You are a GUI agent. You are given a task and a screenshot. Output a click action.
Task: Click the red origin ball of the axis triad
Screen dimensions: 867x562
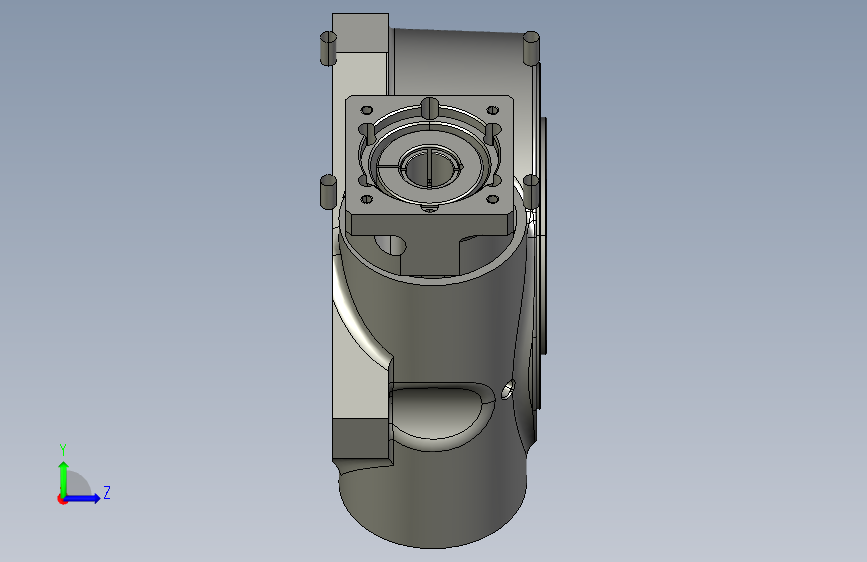tap(62, 499)
